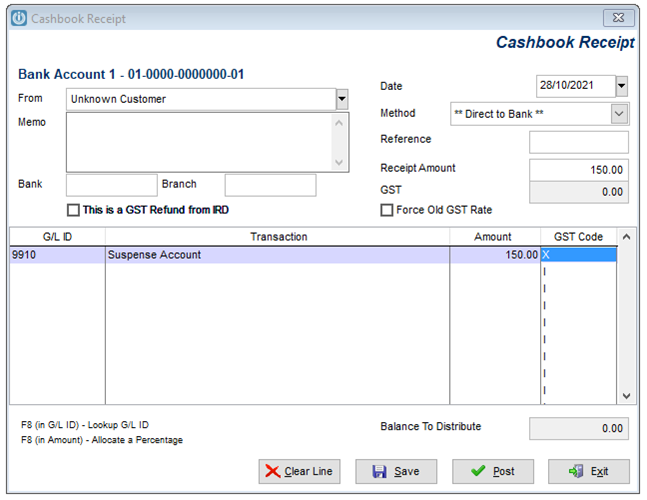Select the 9910 G/L ID cell
Screen dimensions: 647x500
(57, 255)
